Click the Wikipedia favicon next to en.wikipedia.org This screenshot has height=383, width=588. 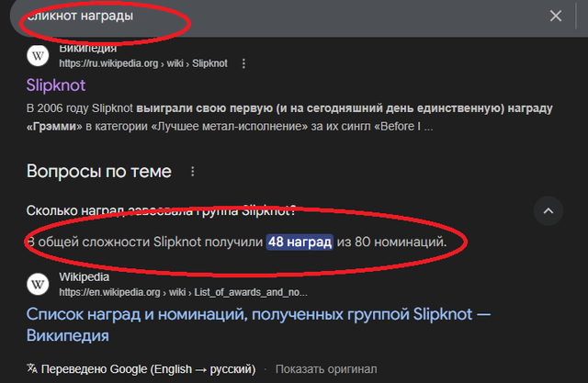point(38,285)
